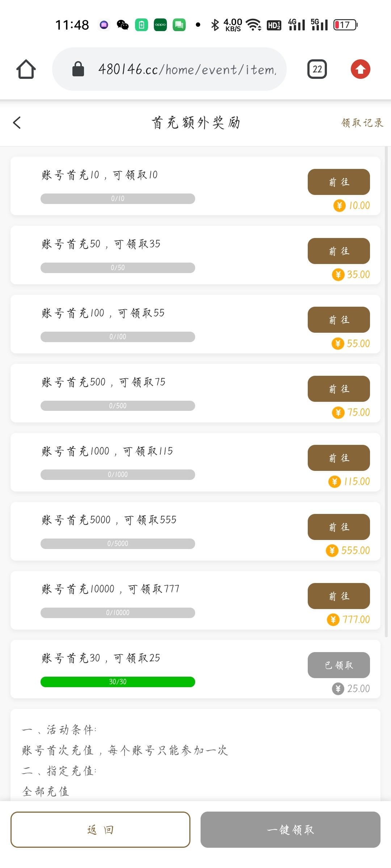Open the 领取记录 claim history link

(x=362, y=123)
